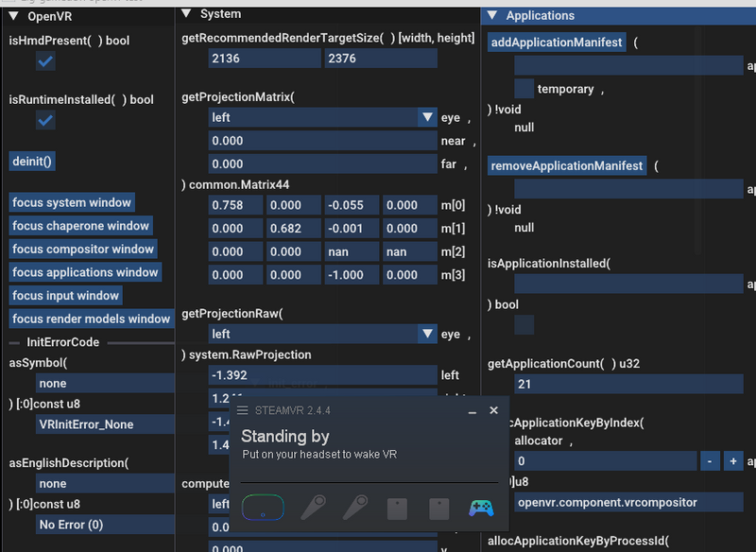Enable the temporary checkbox under addApplicationManifest
Viewport: 756px width, 552px height.
pos(524,89)
